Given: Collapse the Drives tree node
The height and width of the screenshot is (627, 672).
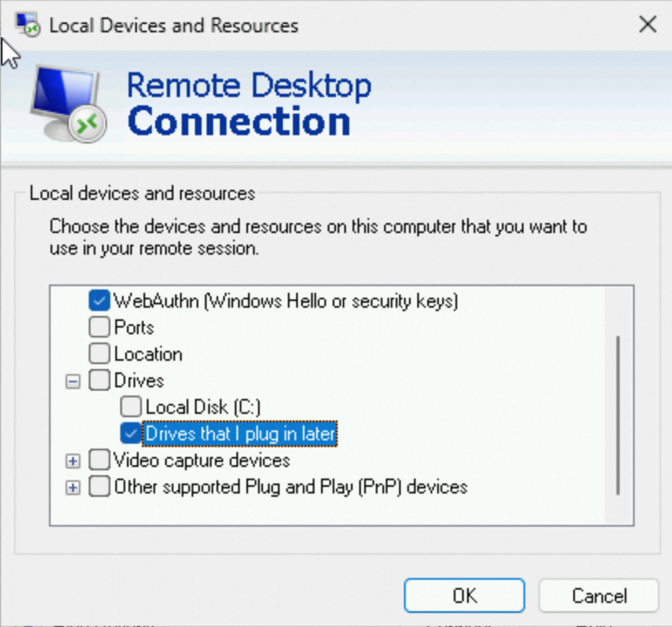Looking at the screenshot, I should click(x=73, y=381).
